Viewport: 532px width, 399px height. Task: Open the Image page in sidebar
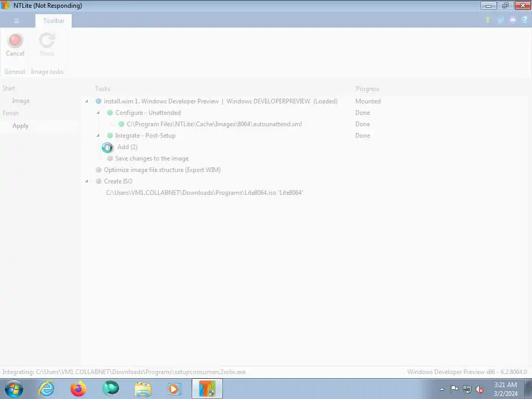[21, 101]
